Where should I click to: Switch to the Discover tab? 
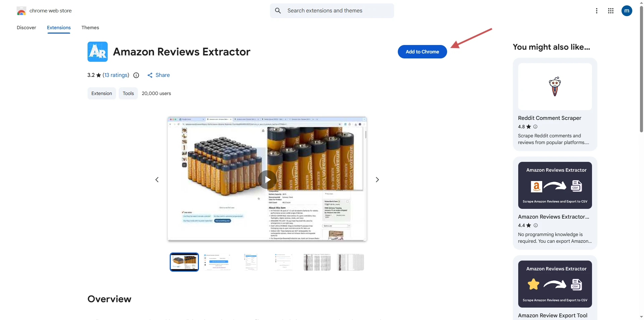point(26,28)
